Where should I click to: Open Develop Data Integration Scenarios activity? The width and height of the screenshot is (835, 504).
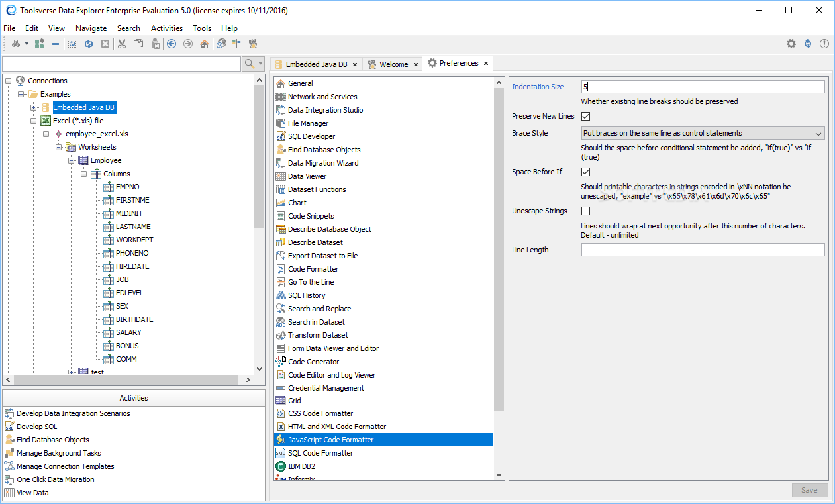coord(74,413)
